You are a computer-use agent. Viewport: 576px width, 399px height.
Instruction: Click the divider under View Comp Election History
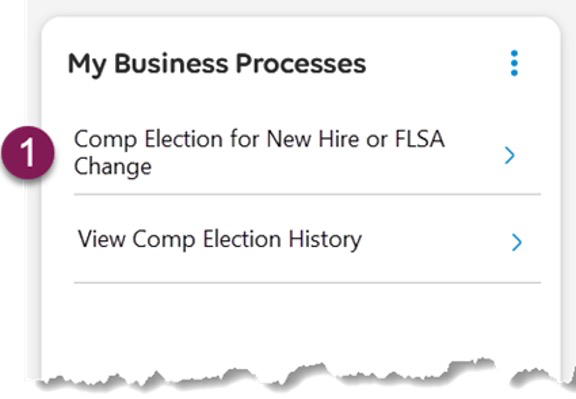[x=307, y=283]
